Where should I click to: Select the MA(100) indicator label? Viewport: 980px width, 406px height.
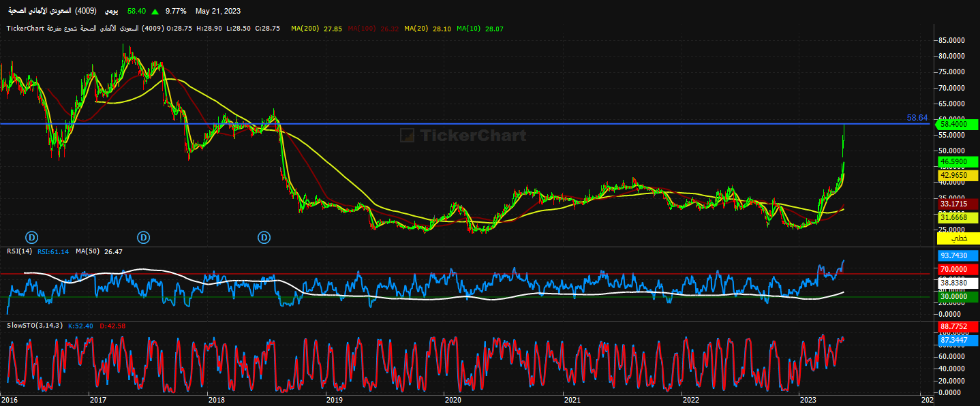(363, 29)
